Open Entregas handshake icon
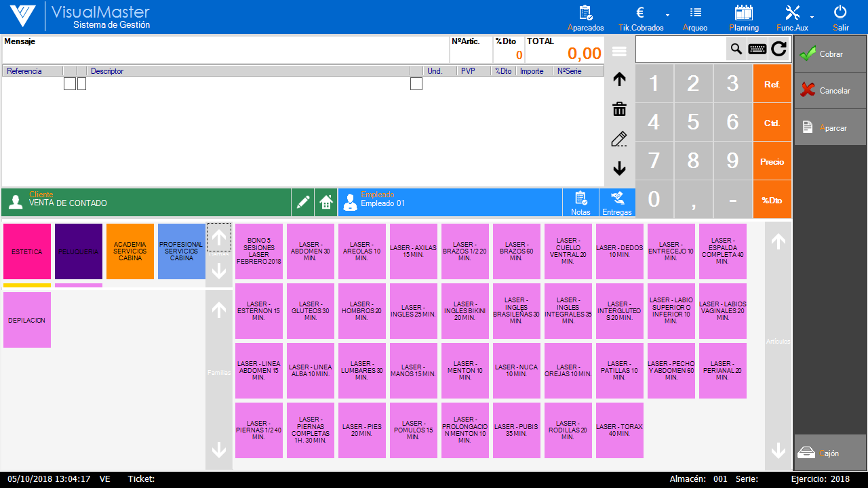868x488 pixels. 617,202
